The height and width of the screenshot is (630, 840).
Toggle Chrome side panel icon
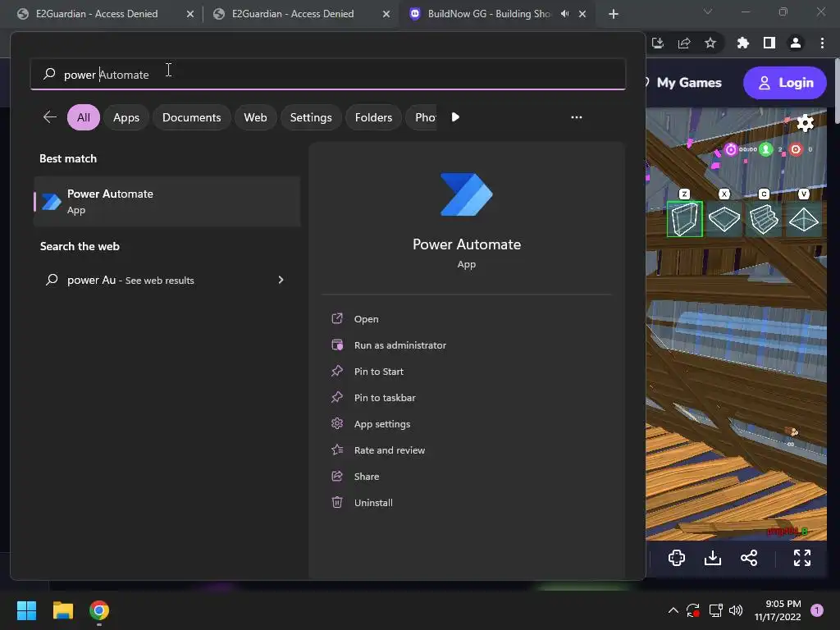769,43
